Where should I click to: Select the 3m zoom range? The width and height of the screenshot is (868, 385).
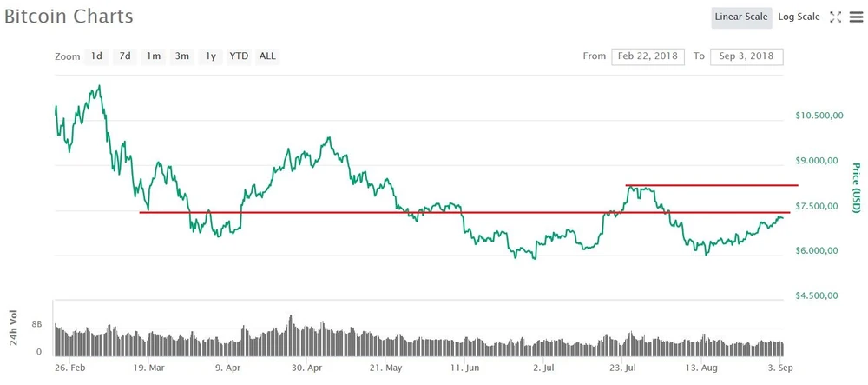[x=182, y=56]
